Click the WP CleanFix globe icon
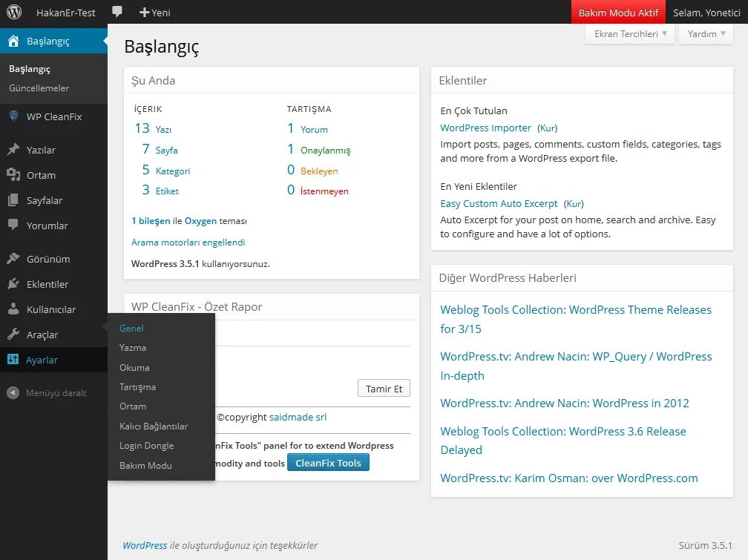748x560 pixels. [x=13, y=116]
